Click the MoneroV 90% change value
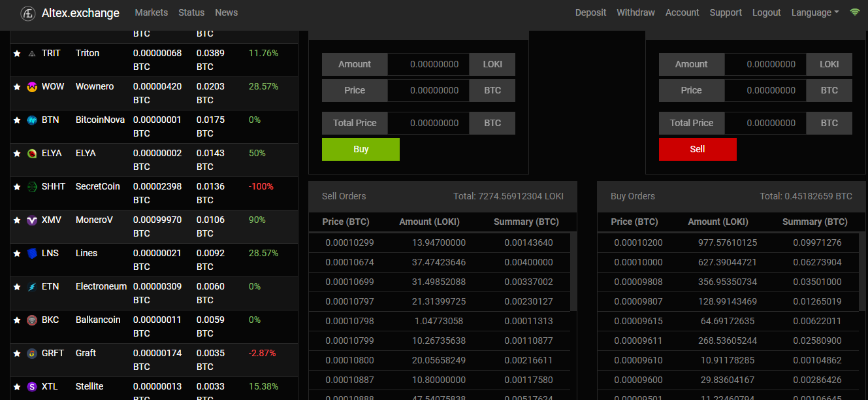Screen dimensions: 868x400 click(257, 220)
